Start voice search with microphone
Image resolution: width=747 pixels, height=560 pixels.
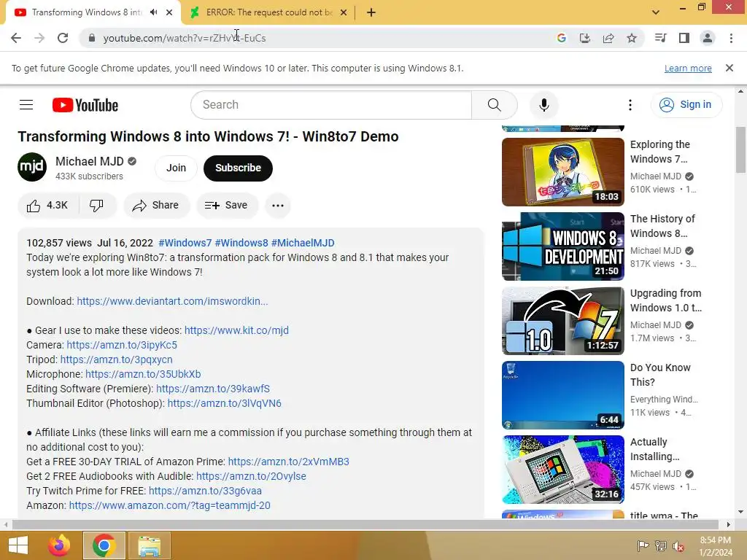tap(544, 105)
